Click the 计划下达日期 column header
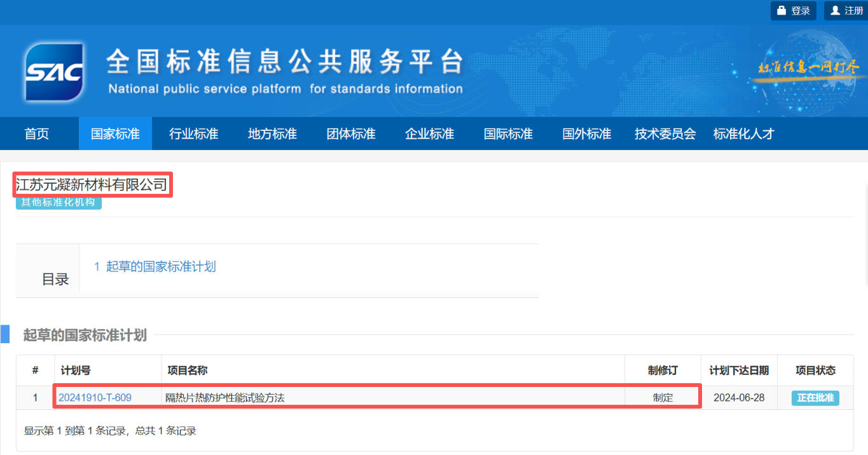Screen dimensions: 868x455 point(739,370)
